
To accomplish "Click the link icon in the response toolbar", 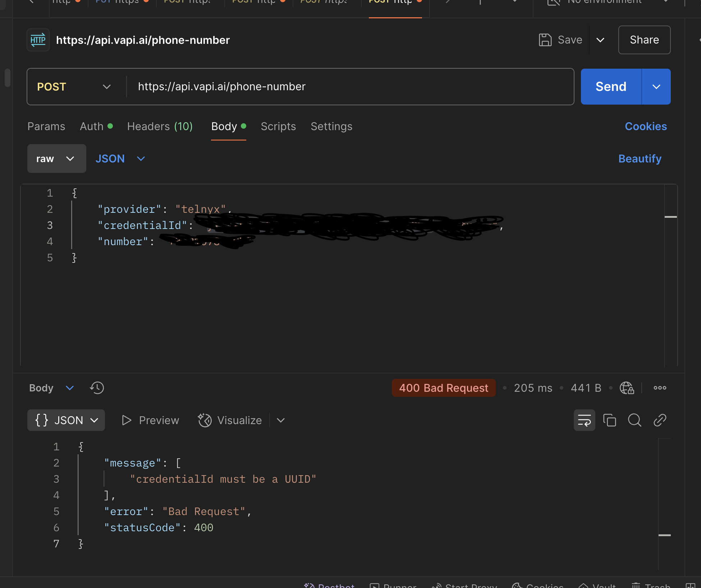I will tap(660, 420).
